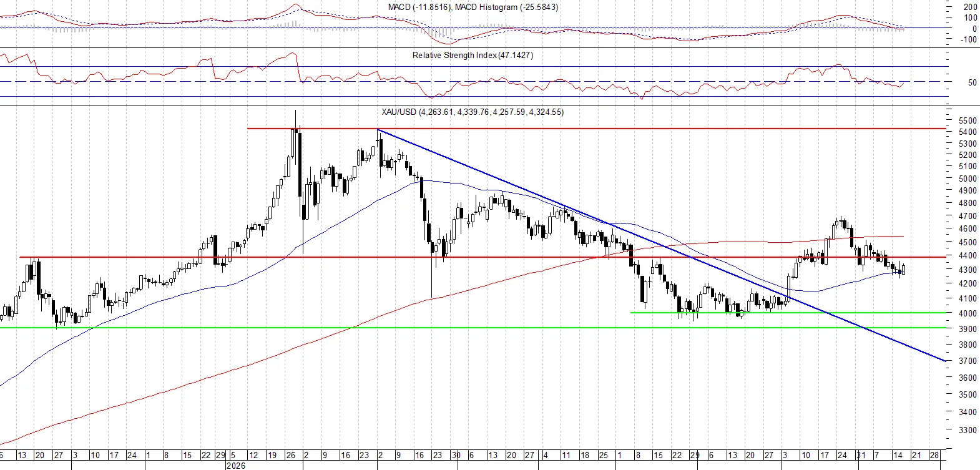Click the 3700 price axis label
This screenshot has width=980, height=470.
point(968,361)
